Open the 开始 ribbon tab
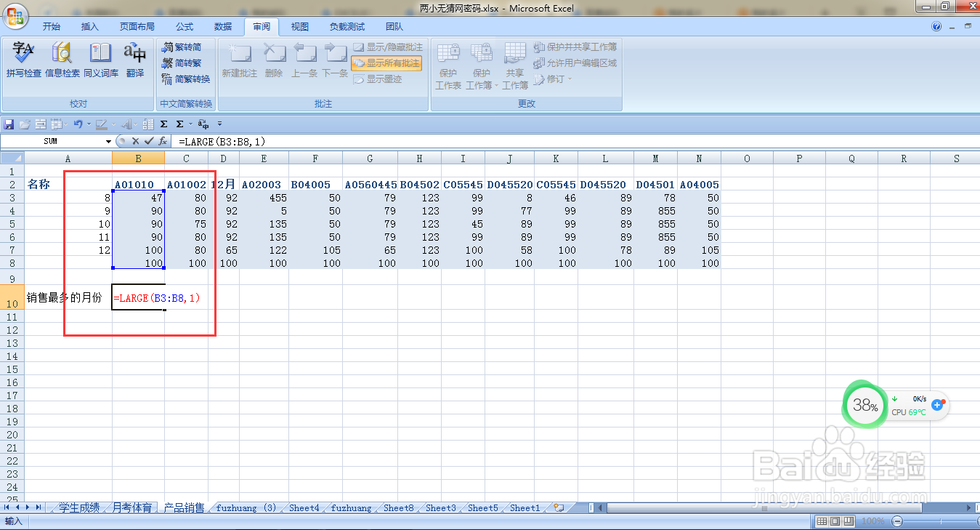Image resolution: width=980 pixels, height=530 pixels. [x=52, y=27]
